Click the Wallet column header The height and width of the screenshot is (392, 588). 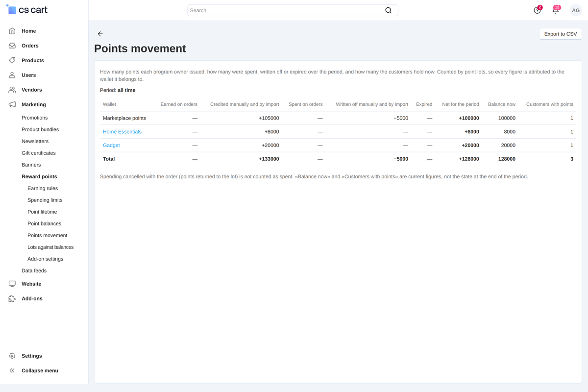pos(109,104)
